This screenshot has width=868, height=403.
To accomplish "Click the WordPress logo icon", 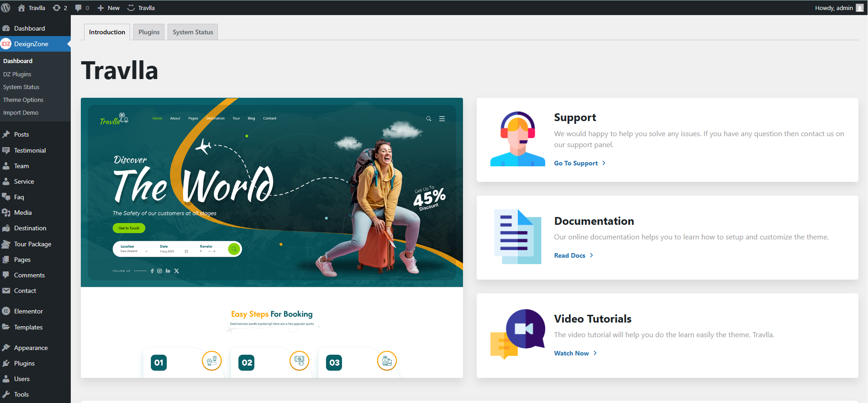I will click(6, 8).
